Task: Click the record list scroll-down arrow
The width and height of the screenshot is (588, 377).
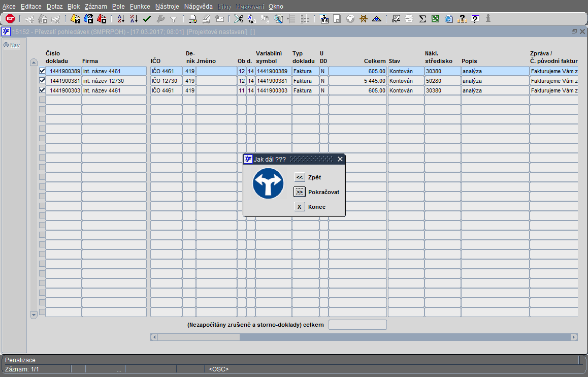Action: tap(34, 315)
